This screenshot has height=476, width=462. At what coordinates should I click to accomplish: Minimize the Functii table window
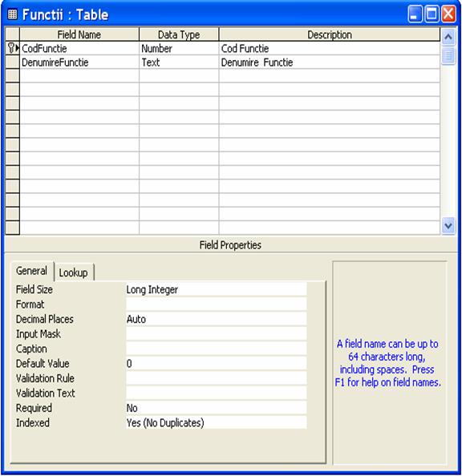(x=415, y=14)
